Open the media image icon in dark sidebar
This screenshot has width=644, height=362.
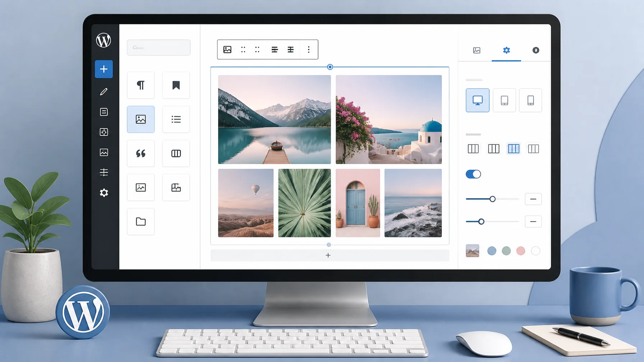click(x=104, y=152)
